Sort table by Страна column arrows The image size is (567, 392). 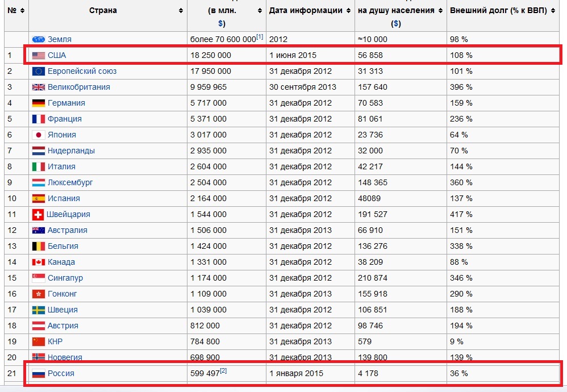pyautogui.click(x=181, y=11)
